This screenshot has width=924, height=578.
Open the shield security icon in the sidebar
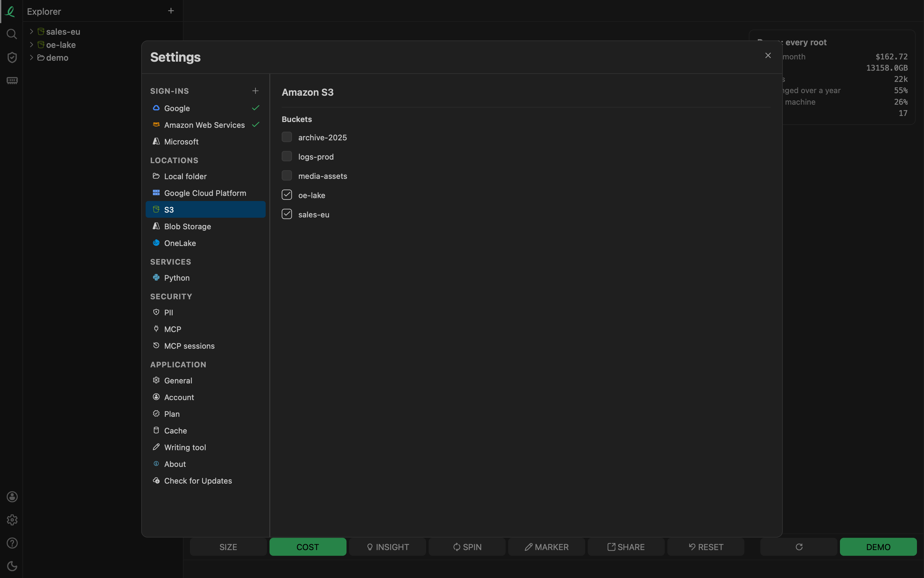tap(12, 57)
